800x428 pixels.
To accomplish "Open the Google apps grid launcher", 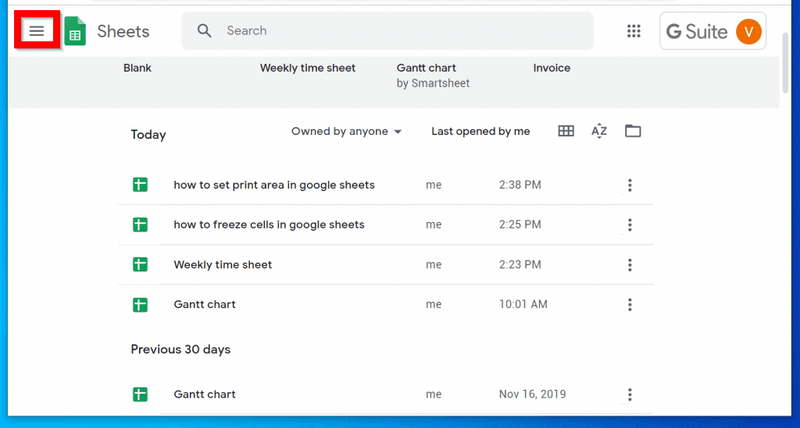I will (634, 31).
